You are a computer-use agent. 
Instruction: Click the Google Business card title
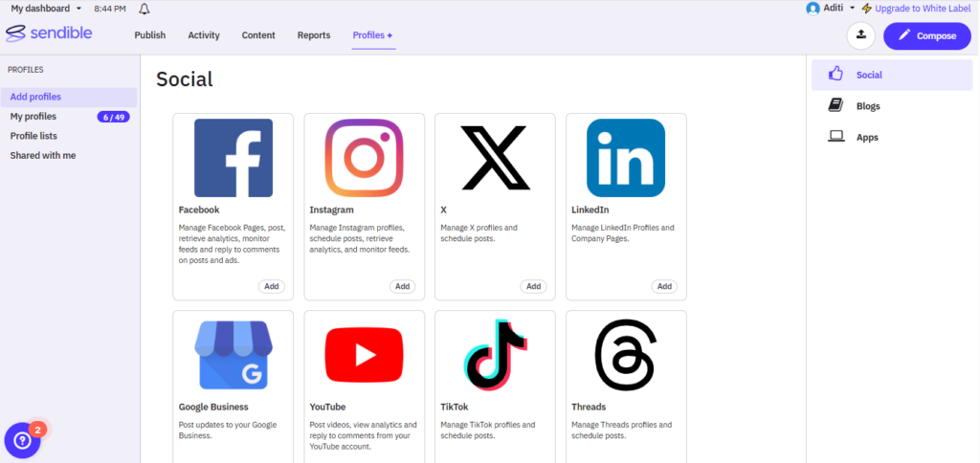click(x=213, y=407)
